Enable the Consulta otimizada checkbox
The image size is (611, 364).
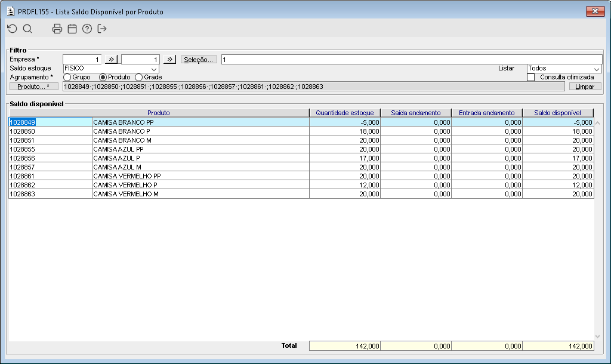(530, 77)
